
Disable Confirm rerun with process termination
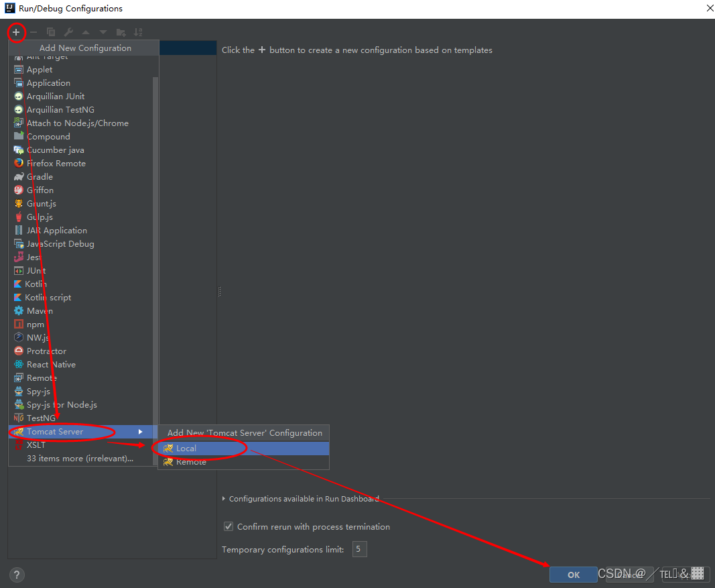(229, 526)
